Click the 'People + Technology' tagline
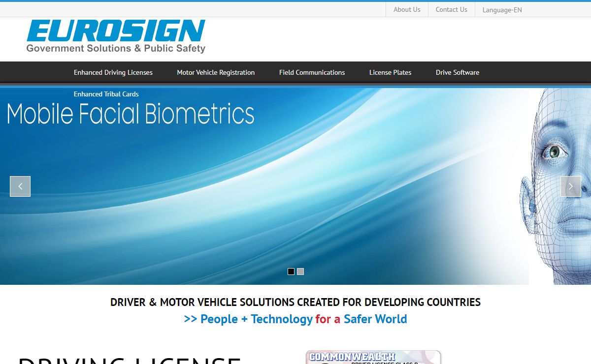 pos(295,319)
